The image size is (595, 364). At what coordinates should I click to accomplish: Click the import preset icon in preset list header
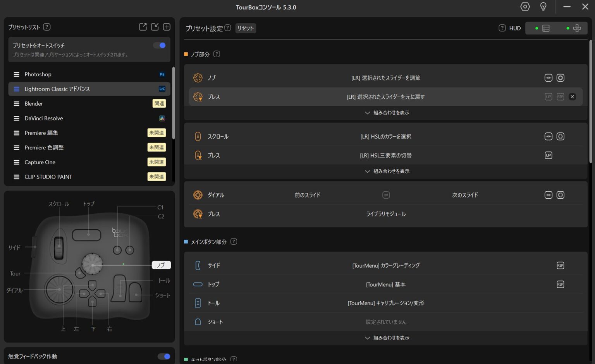pos(155,27)
